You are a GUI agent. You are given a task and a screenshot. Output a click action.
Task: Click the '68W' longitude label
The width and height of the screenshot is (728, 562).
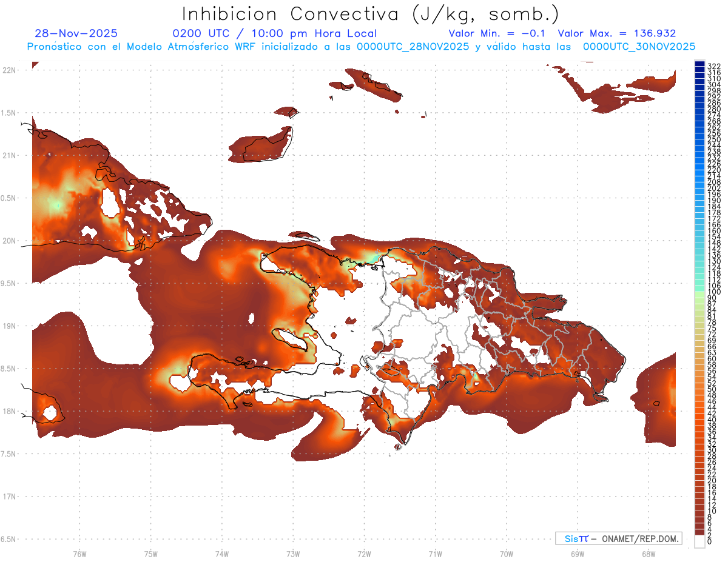coord(648,554)
